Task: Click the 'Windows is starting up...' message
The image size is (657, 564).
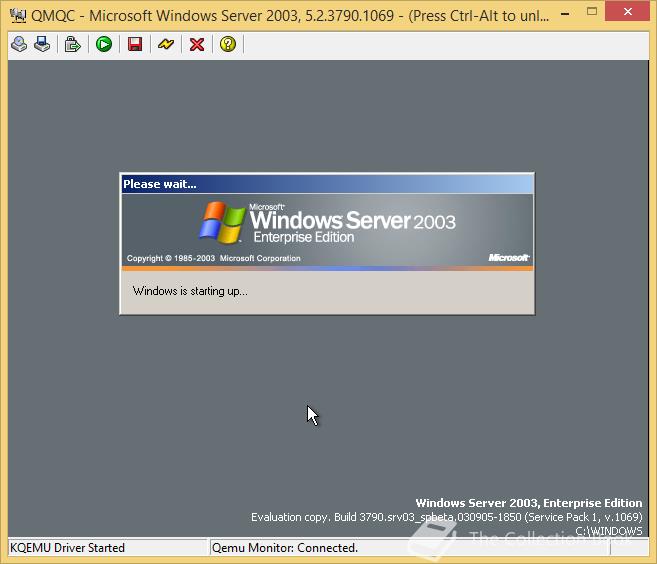Action: pos(190,291)
